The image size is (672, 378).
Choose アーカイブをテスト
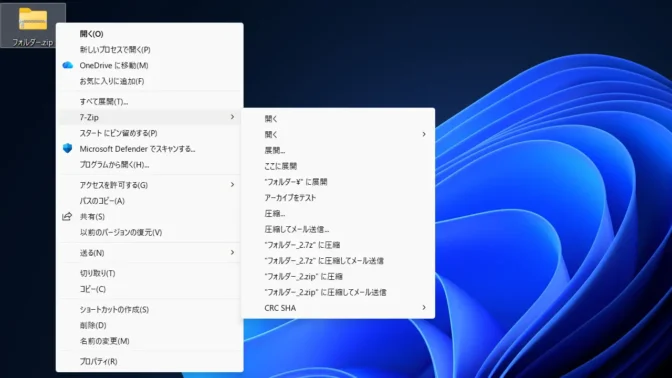click(338, 198)
